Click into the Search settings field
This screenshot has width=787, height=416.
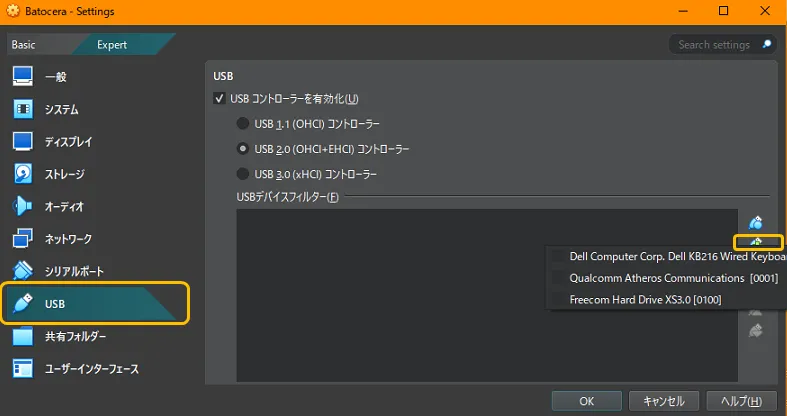[715, 45]
